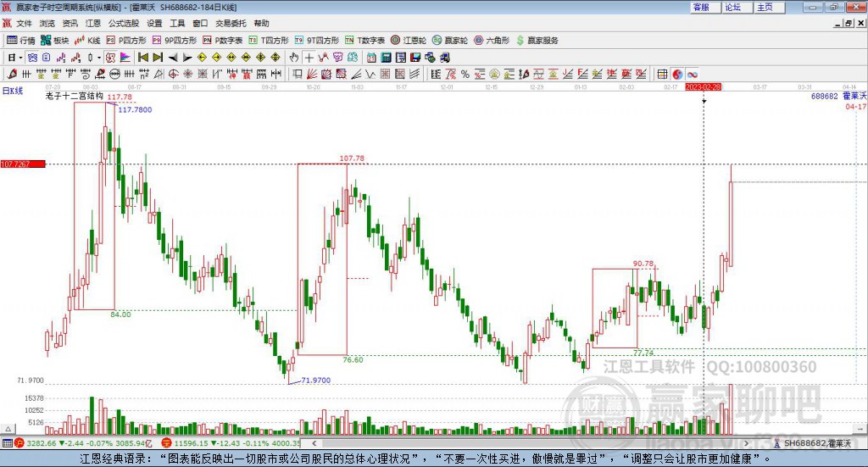Open the 9P四方形 tool

click(174, 41)
